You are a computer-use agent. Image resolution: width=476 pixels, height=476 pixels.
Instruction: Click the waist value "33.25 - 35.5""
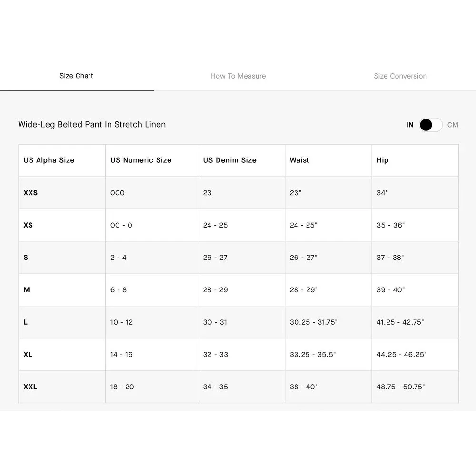click(x=313, y=355)
